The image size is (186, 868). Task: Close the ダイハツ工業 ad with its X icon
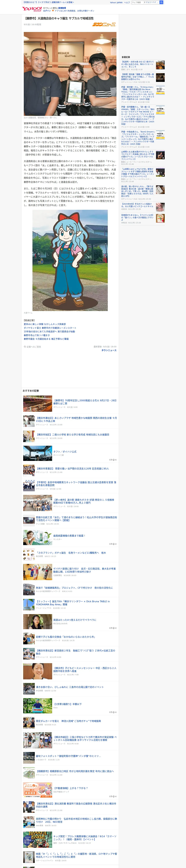[x=115, y=460]
